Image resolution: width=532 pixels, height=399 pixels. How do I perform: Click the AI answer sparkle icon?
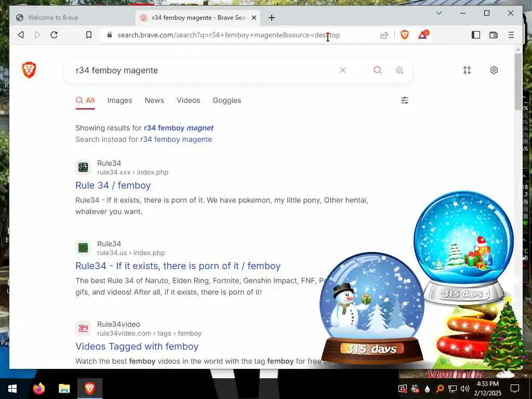point(400,70)
